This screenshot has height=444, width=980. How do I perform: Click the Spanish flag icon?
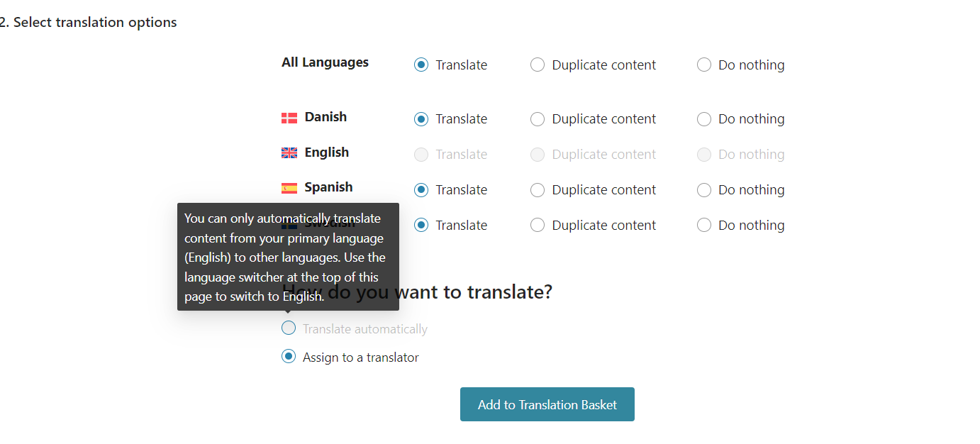click(x=289, y=188)
